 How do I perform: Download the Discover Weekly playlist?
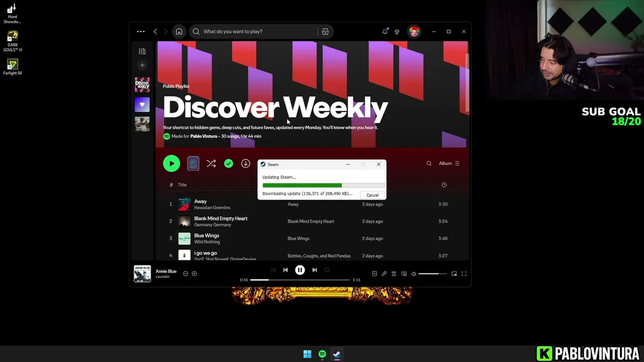coord(246,163)
